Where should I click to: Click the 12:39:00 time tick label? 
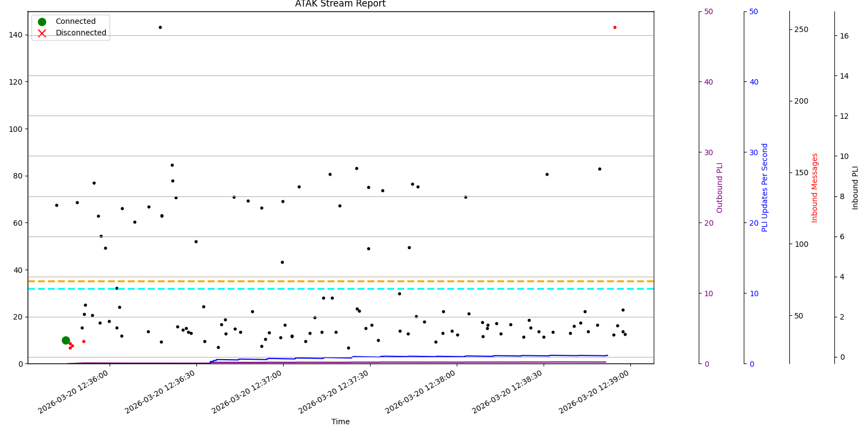click(x=595, y=393)
